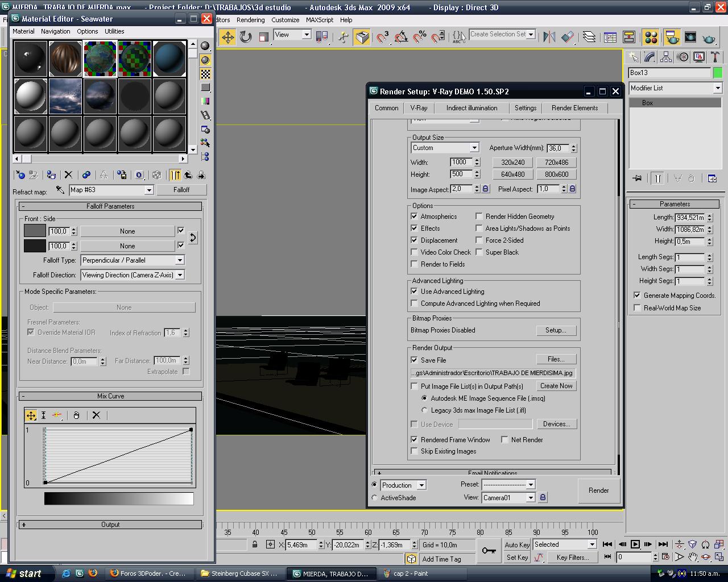Switch to the Indirect illumination tab

471,108
